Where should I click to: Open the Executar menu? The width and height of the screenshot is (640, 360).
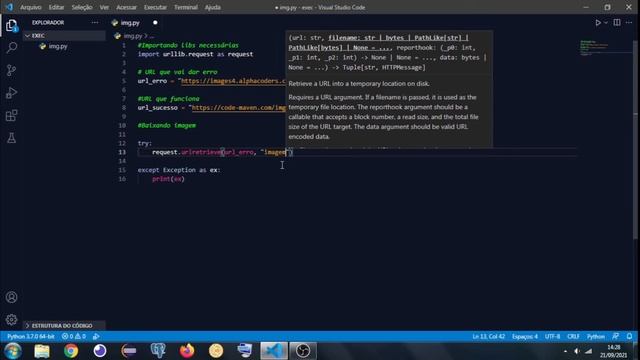(156, 7)
